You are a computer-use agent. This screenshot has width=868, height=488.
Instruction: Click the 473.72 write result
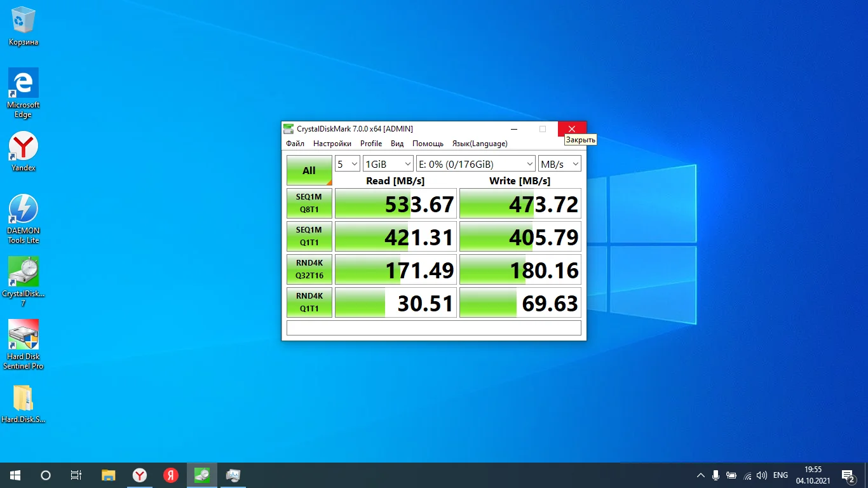(520, 204)
